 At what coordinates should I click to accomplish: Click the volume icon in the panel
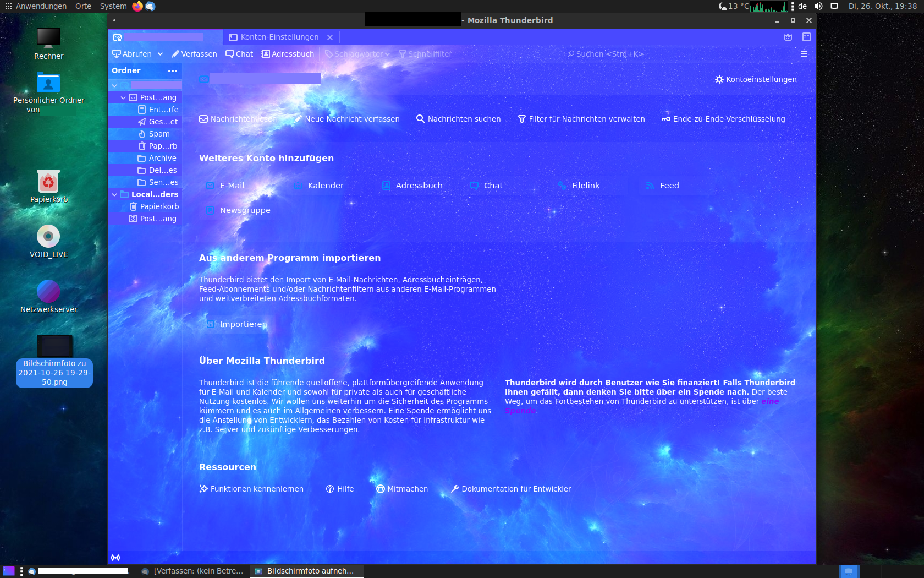pyautogui.click(x=819, y=6)
